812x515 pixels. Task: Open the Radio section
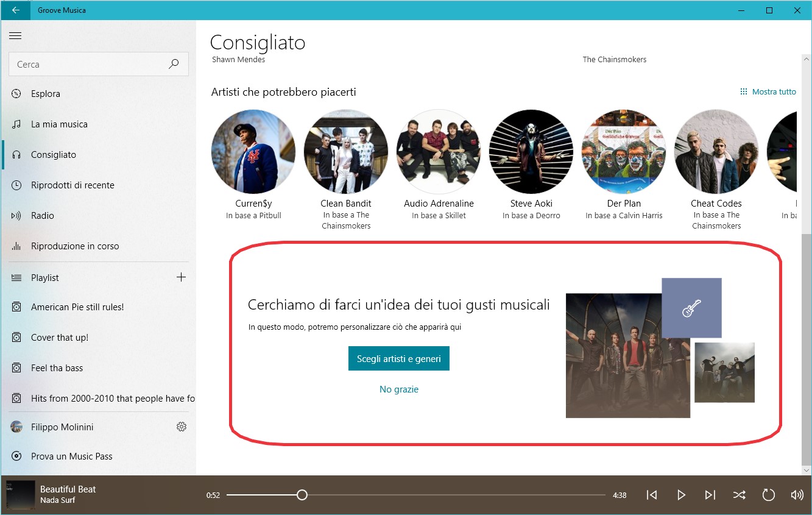[x=99, y=216]
